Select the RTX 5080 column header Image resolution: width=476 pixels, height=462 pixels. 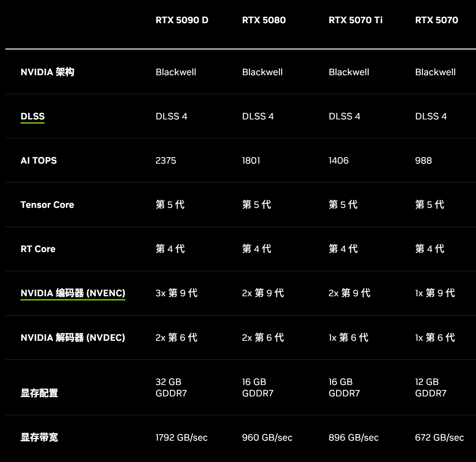tap(264, 20)
